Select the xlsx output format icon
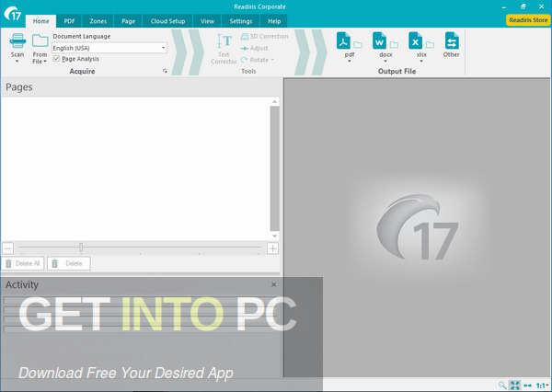 [x=415, y=40]
